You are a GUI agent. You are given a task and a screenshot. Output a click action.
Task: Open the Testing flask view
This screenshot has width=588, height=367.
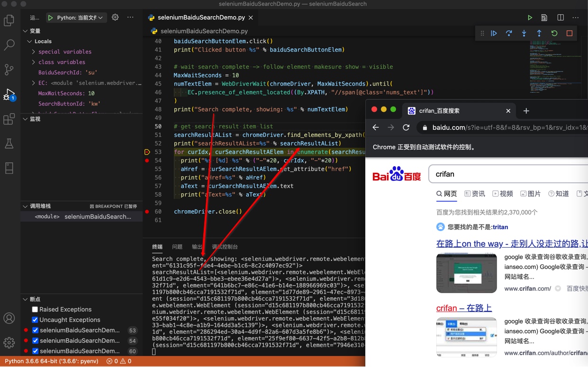tap(9, 143)
